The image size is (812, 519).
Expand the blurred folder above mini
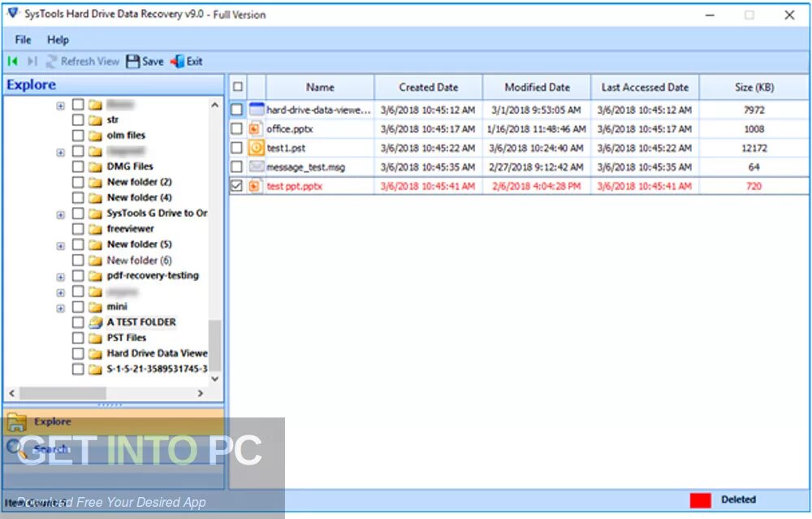point(61,292)
